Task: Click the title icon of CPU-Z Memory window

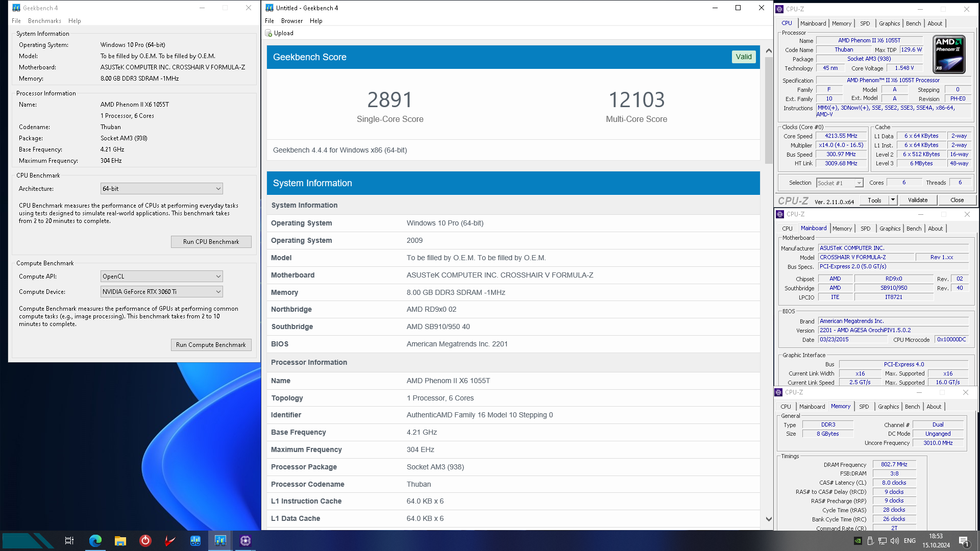Action: coord(778,392)
